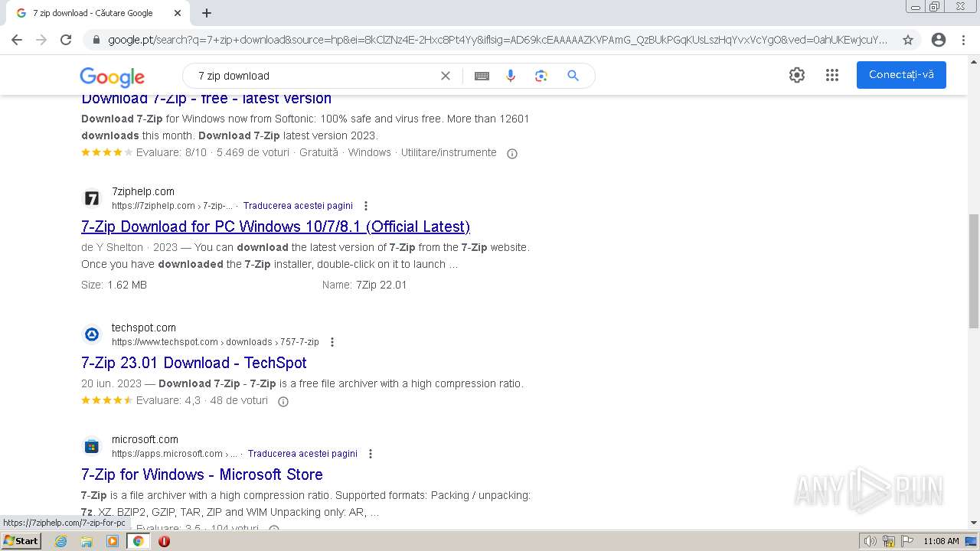The height and width of the screenshot is (551, 980).
Task: Search by image with Google Lens
Action: click(541, 76)
